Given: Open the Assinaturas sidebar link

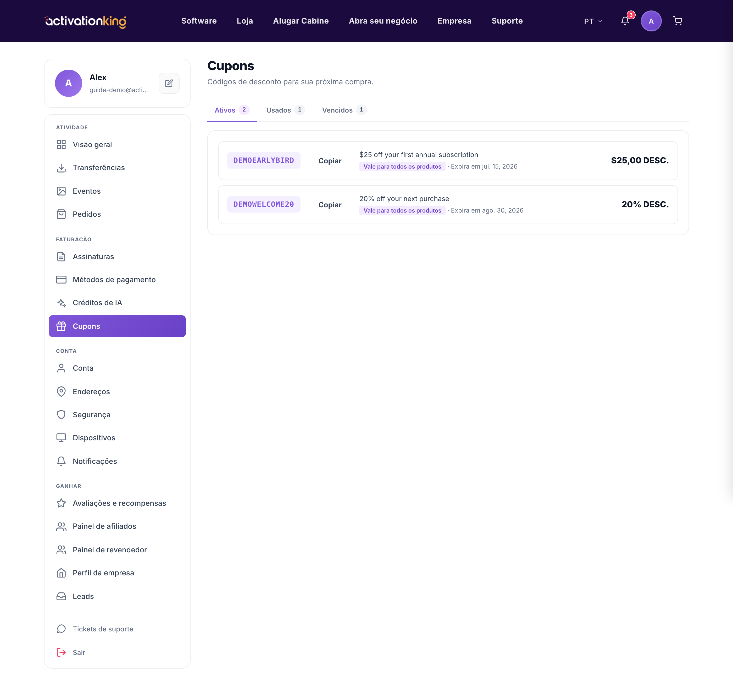Looking at the screenshot, I should pyautogui.click(x=117, y=256).
